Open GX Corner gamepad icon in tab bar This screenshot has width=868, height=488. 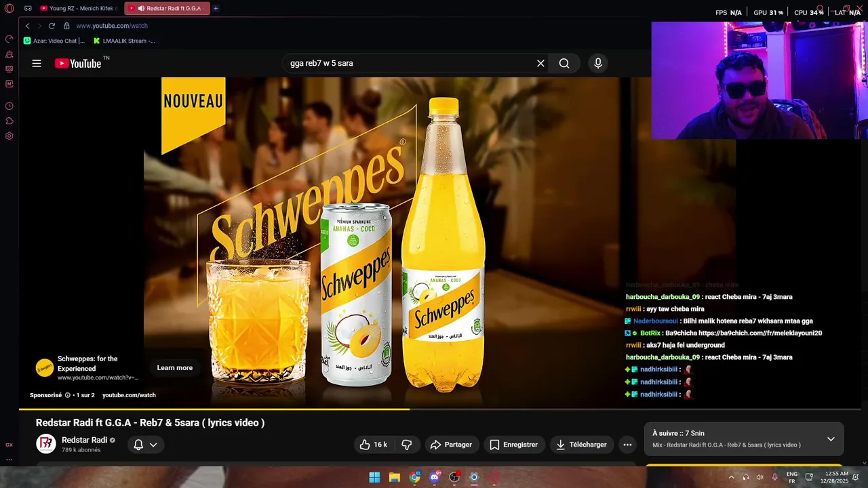(28, 9)
